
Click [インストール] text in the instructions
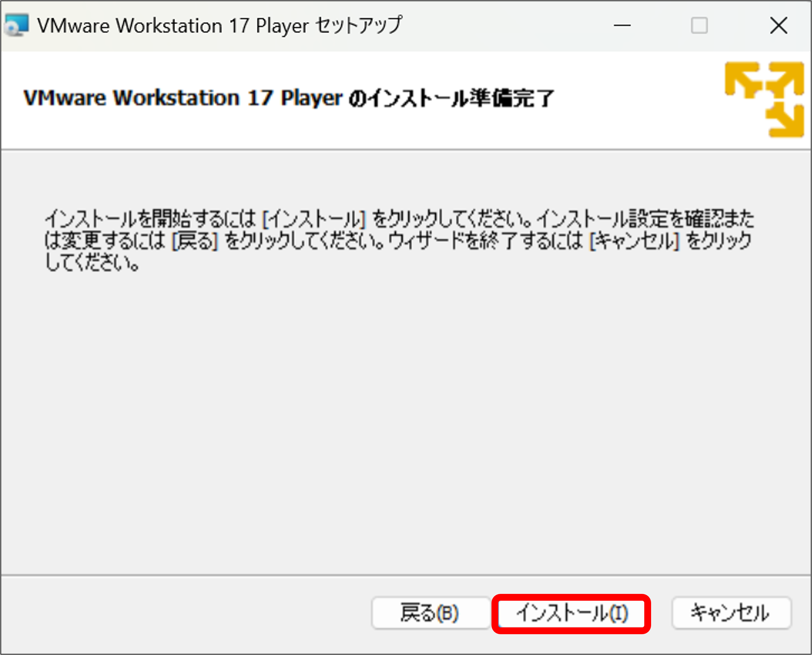click(314, 219)
